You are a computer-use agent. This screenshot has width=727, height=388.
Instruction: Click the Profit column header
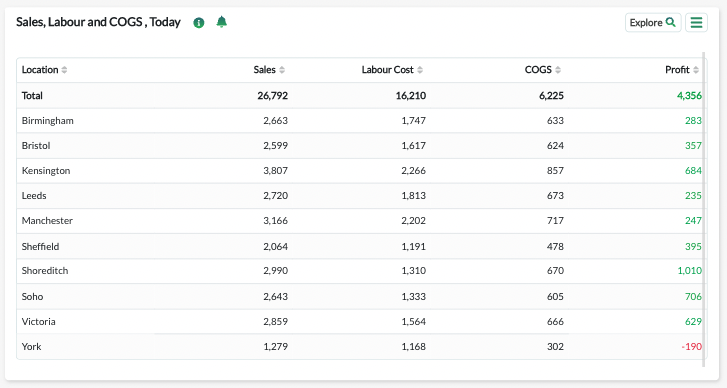pyautogui.click(x=677, y=70)
